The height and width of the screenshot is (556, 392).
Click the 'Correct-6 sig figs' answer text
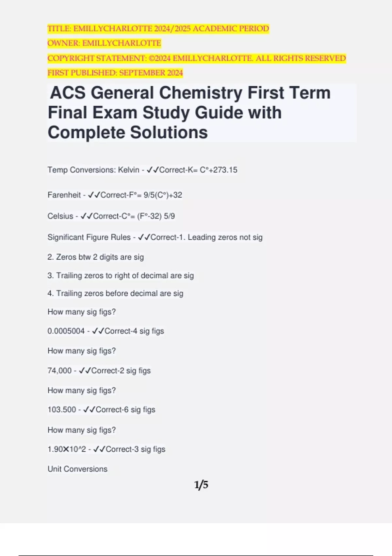125,410
